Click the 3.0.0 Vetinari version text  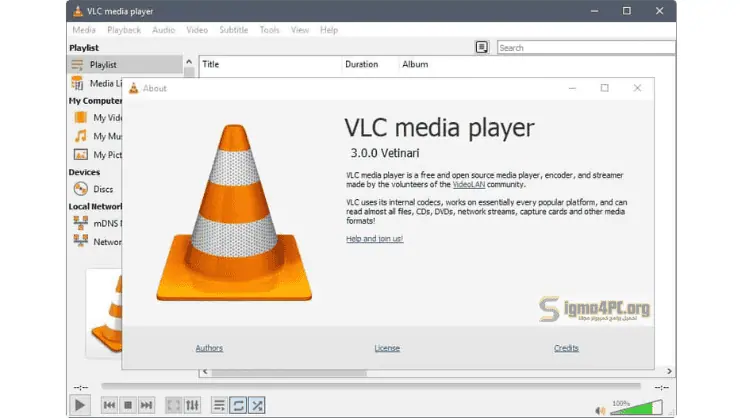385,153
